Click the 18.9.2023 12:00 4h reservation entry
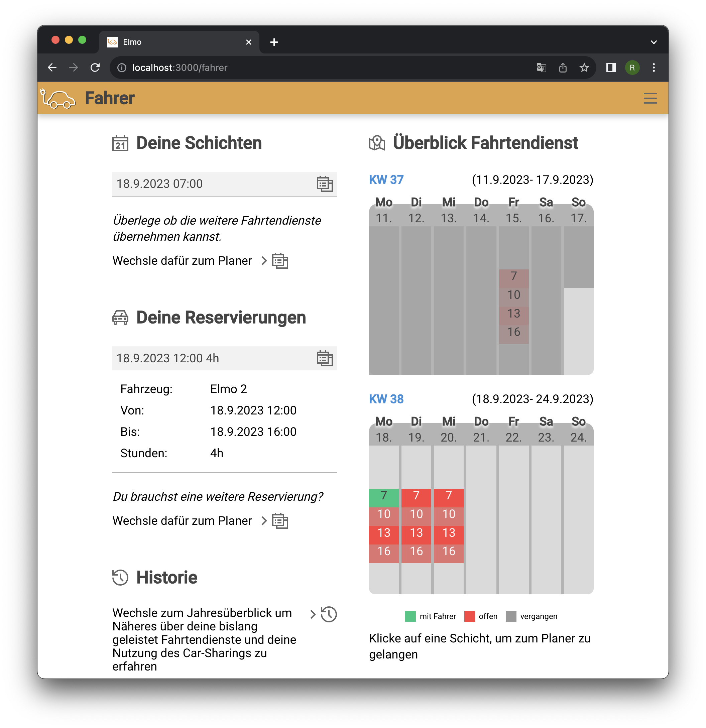This screenshot has height=728, width=706. (x=224, y=358)
